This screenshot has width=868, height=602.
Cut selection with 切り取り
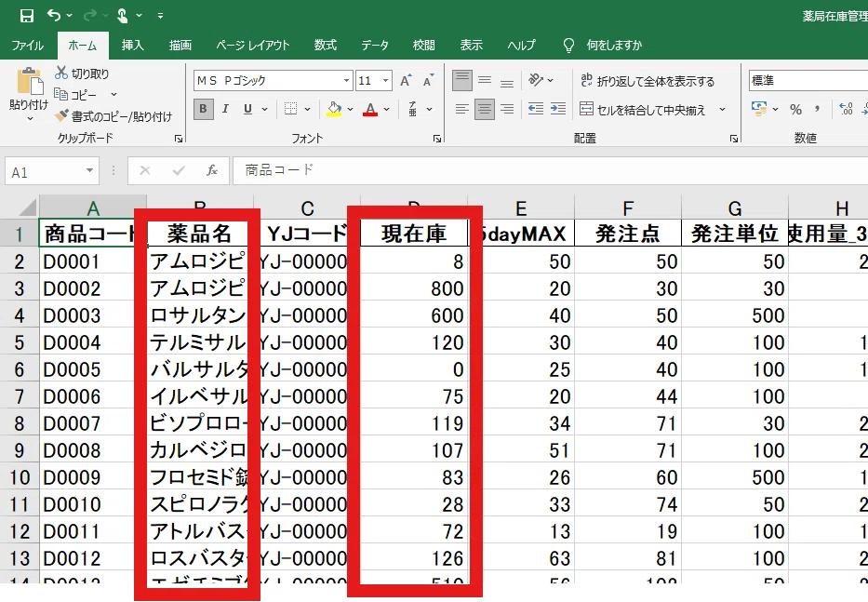pyautogui.click(x=82, y=74)
